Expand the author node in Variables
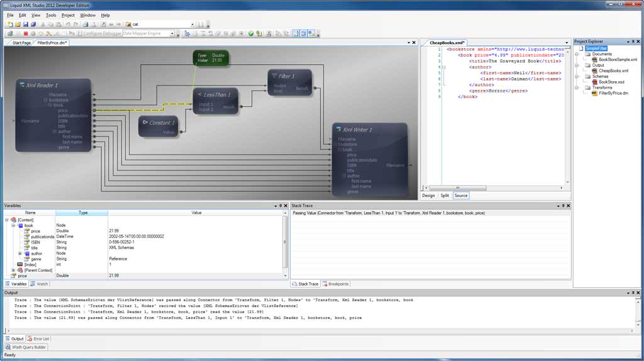This screenshot has height=361, width=644. click(x=19, y=253)
